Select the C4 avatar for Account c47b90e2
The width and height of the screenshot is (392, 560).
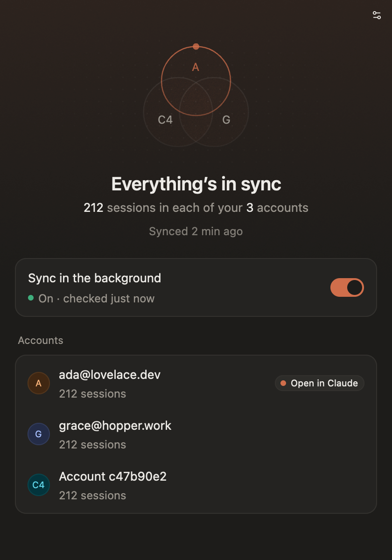pyautogui.click(x=39, y=485)
